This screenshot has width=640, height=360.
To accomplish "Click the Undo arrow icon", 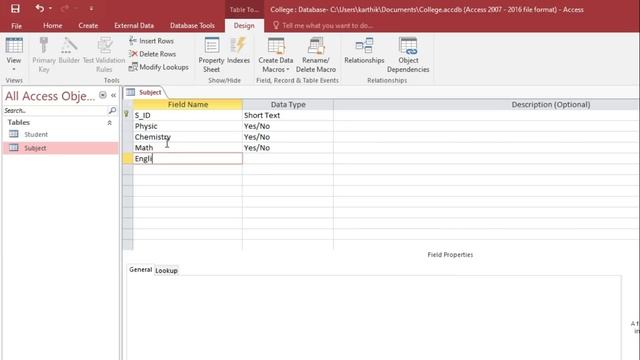I will tap(39, 8).
